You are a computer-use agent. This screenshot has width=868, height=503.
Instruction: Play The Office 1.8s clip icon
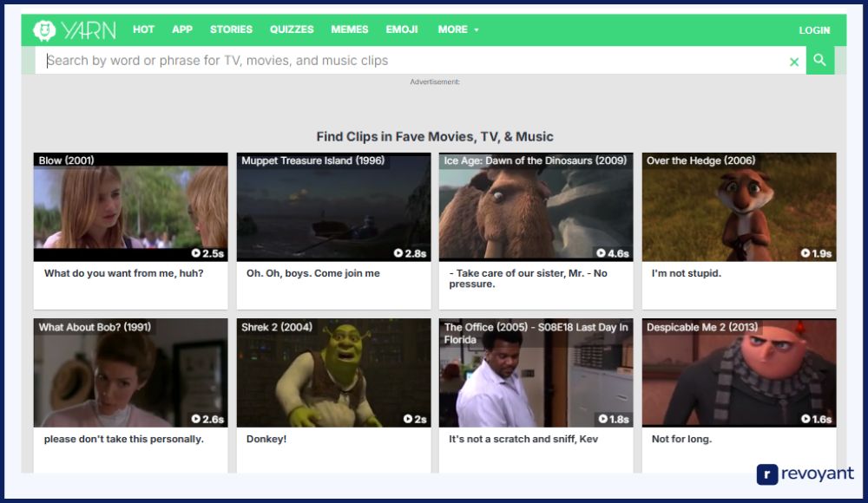pos(603,419)
